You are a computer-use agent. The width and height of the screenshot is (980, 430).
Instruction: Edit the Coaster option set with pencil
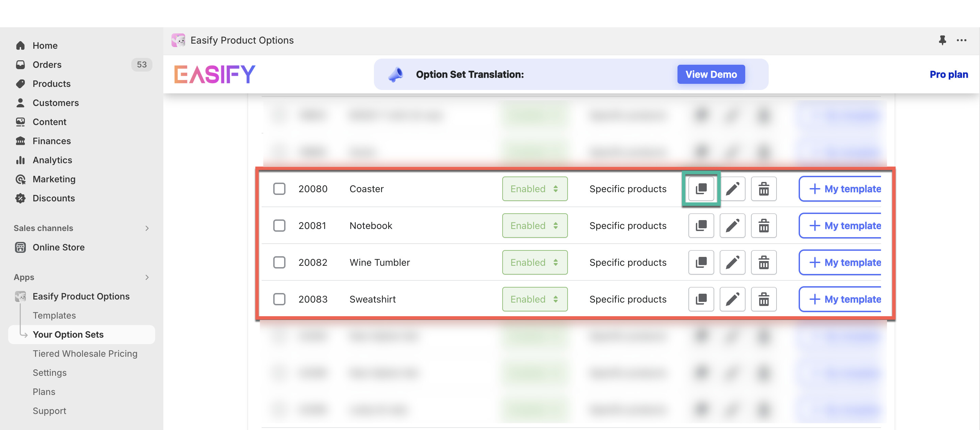click(x=732, y=189)
